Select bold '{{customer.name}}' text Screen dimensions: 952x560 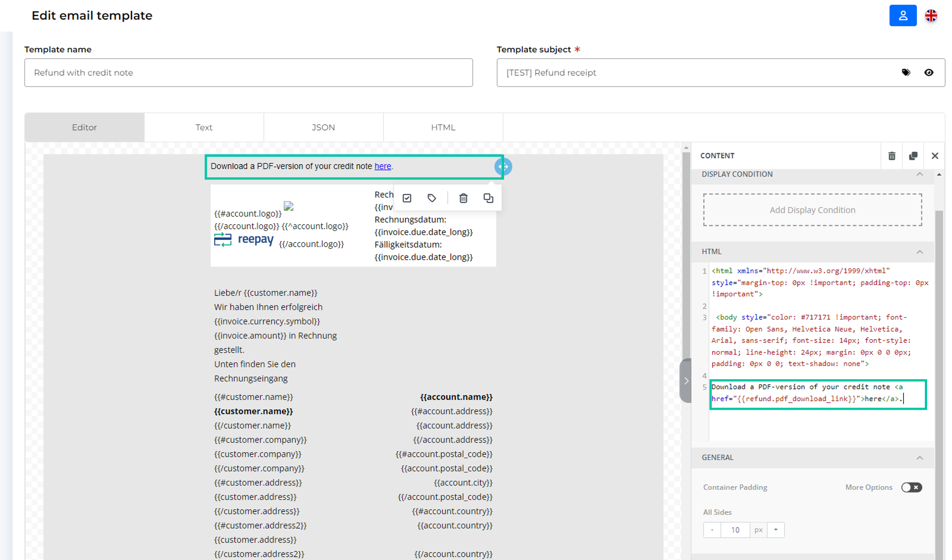pos(253,412)
